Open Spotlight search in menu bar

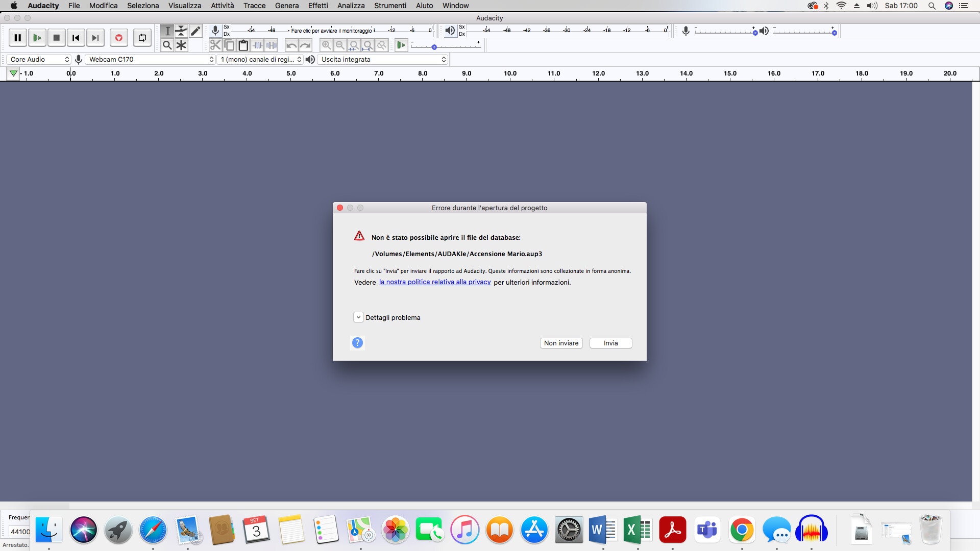(932, 6)
